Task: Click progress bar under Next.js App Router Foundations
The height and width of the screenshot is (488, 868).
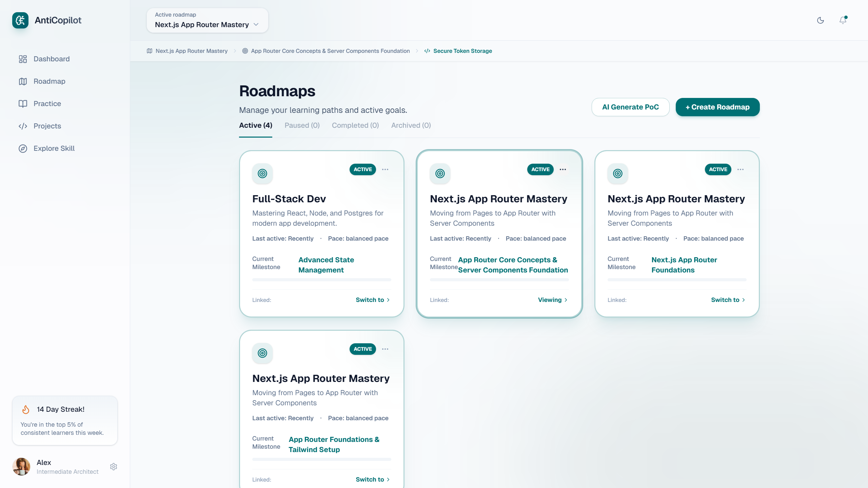Action: coord(677,280)
